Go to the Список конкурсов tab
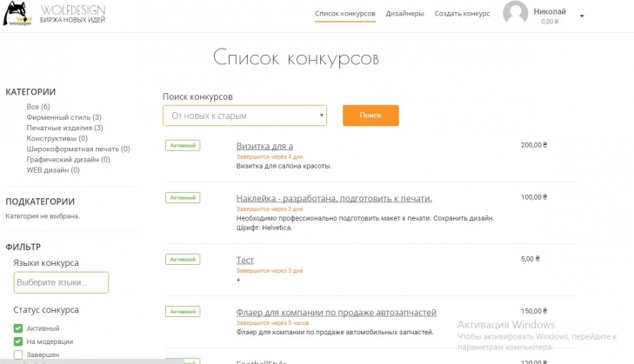This screenshot has height=364, width=634. point(345,14)
